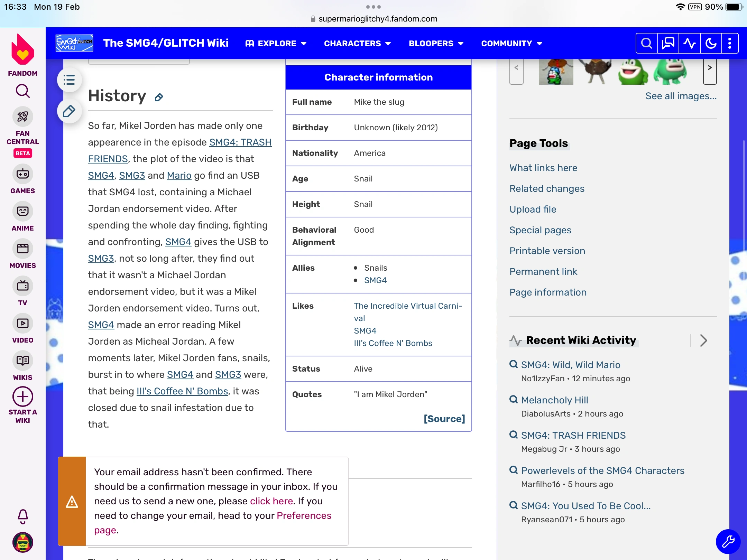The width and height of the screenshot is (747, 560).
Task: Click the admin wrench tool button
Action: 728,541
